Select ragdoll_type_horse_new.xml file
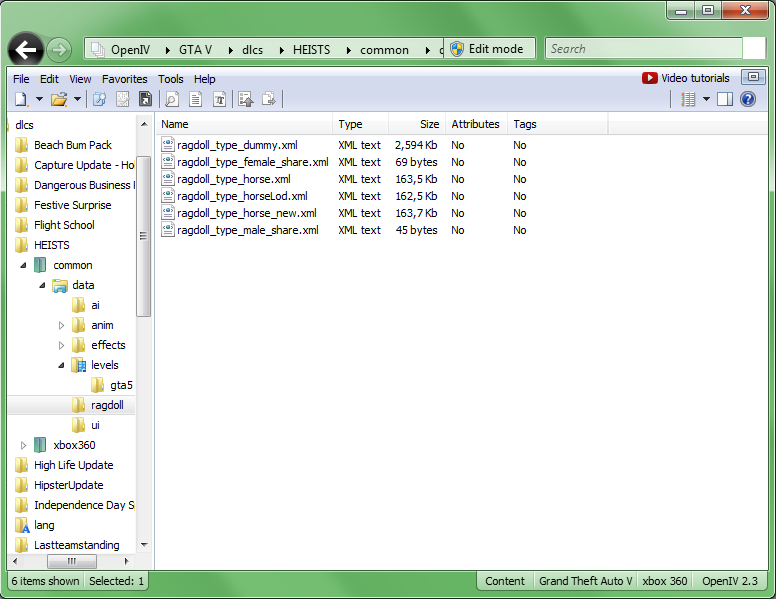Image resolution: width=776 pixels, height=599 pixels. tap(246, 213)
